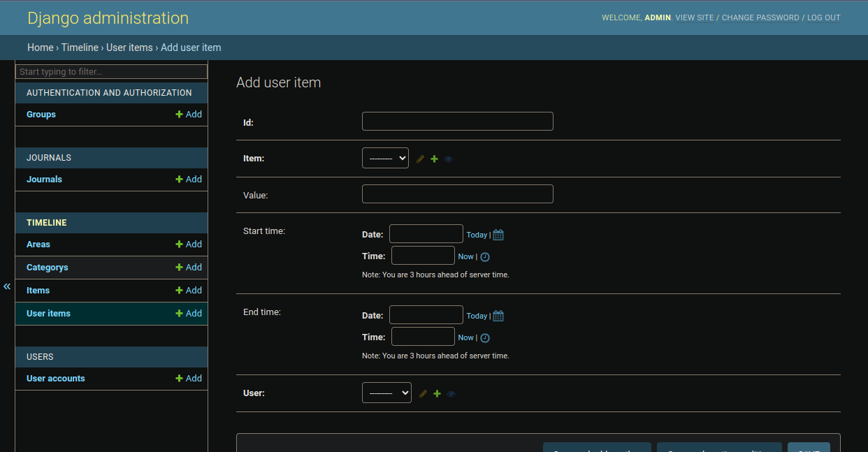This screenshot has width=868, height=452.
Task: Click Now link for End time
Action: [465, 337]
